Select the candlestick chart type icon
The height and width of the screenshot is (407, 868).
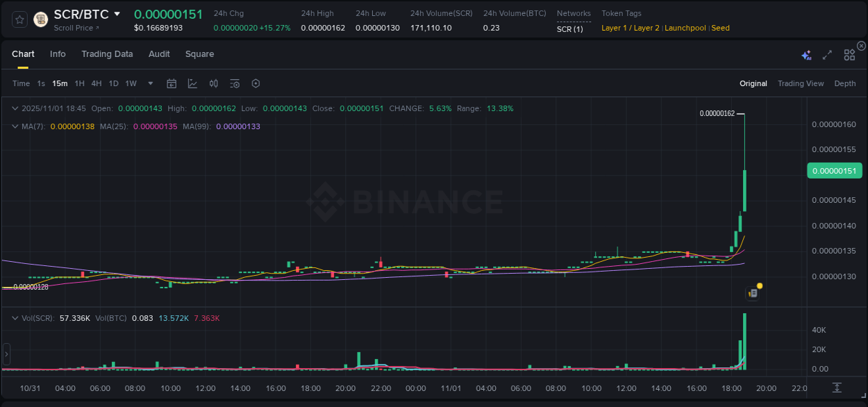tap(214, 83)
